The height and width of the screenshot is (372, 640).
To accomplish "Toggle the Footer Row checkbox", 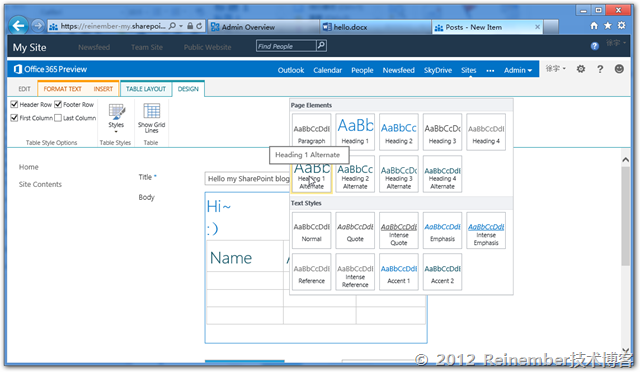I will pyautogui.click(x=58, y=104).
